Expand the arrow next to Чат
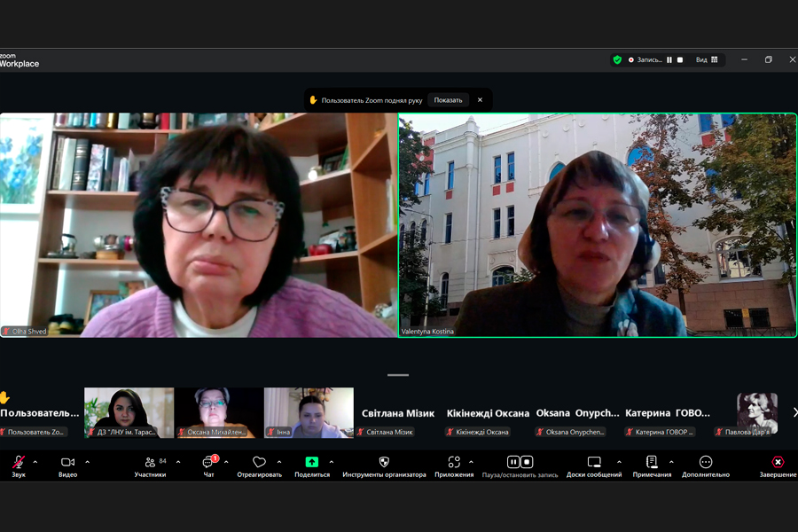Screen dimensions: 798x532 point(226,462)
